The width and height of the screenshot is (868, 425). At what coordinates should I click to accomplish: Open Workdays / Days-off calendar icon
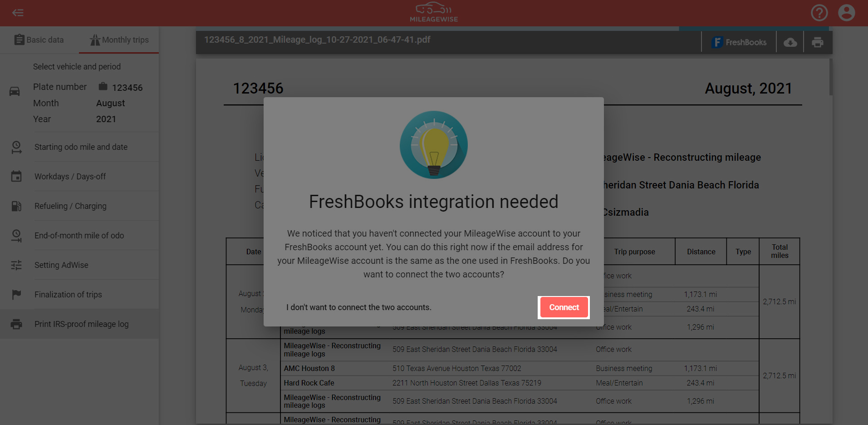[17, 176]
